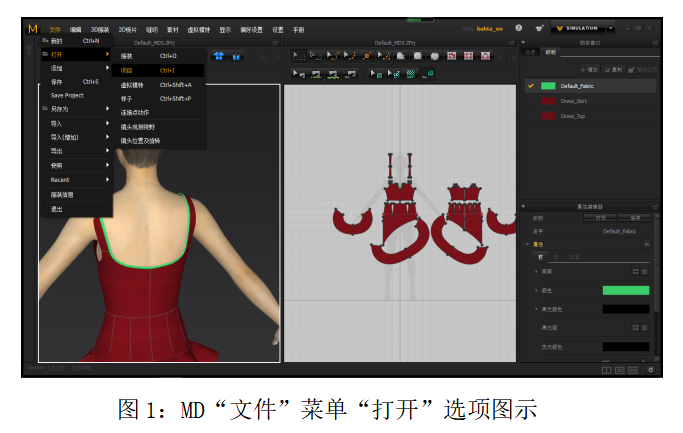Viewport: 683px width, 433px height.
Task: Click the first arrow tool in 2D toolbar
Action: pos(298,56)
